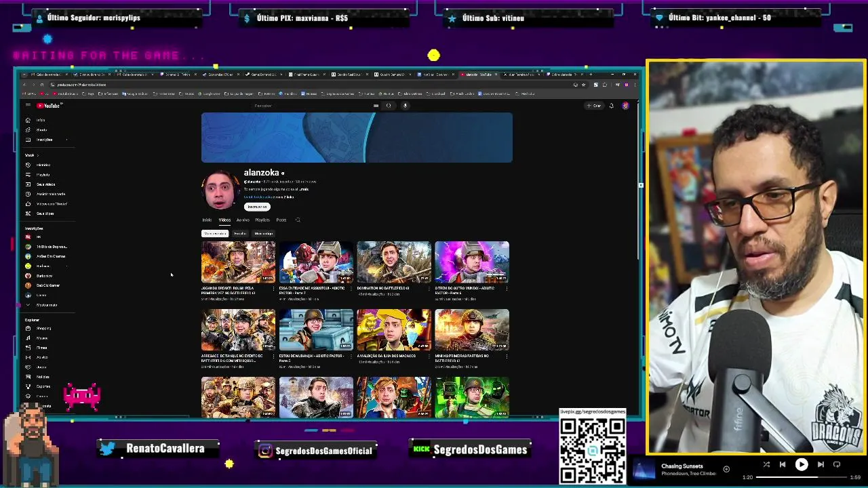Bookmark this page with the star icon

[583, 85]
